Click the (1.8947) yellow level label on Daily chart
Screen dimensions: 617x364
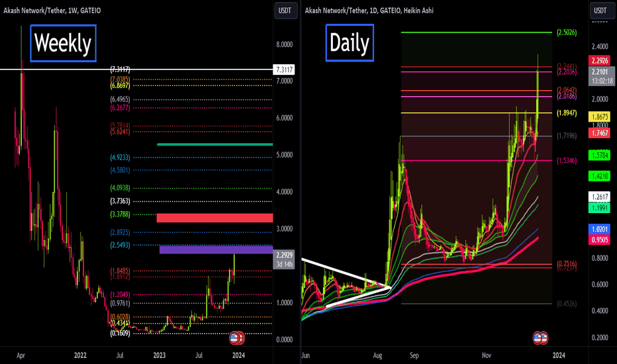[x=567, y=113]
